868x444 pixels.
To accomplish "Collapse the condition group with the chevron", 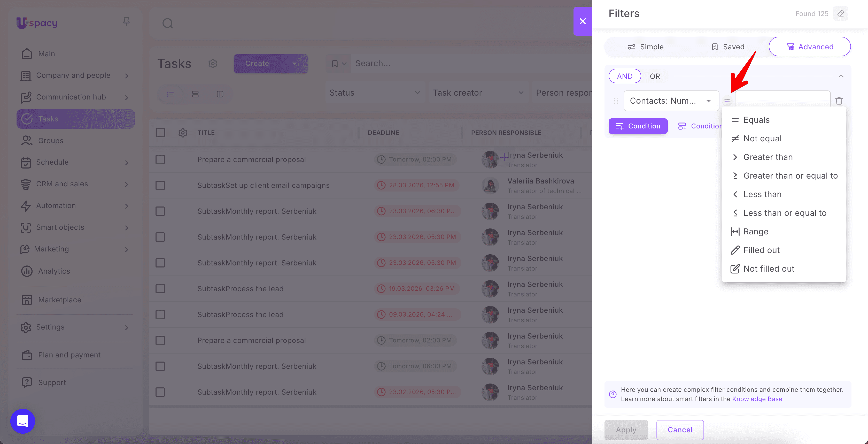I will (x=841, y=76).
